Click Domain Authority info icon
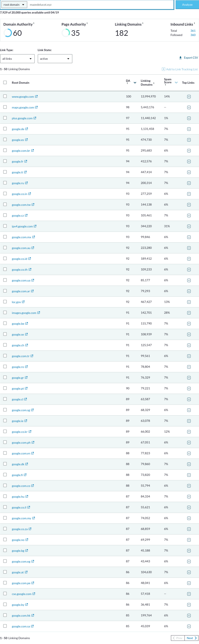The image size is (199, 644). pyautogui.click(x=34, y=23)
